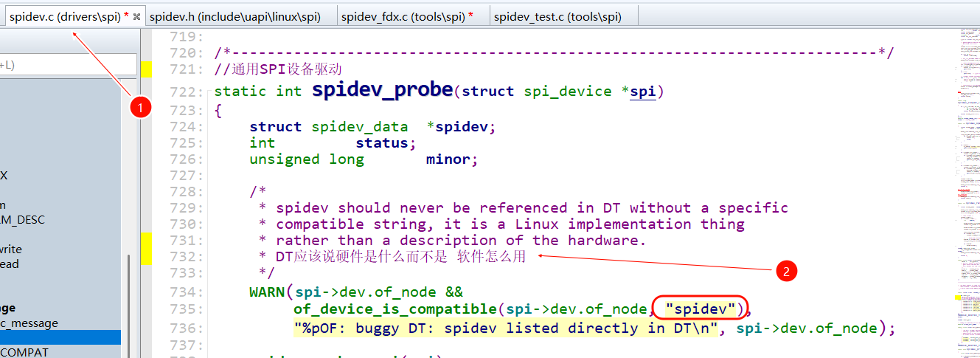Click the WARN macro call on line 734
Image resolution: width=980 pixels, height=358 pixels.
pos(267,292)
